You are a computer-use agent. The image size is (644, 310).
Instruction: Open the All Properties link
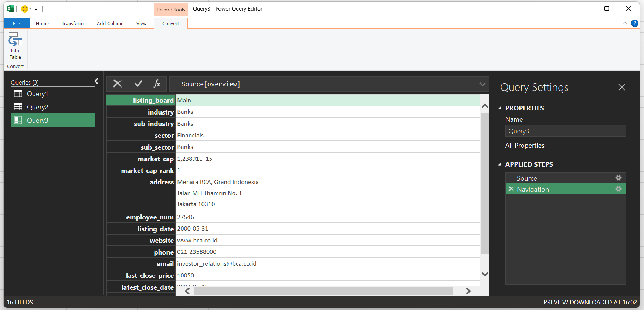(525, 146)
